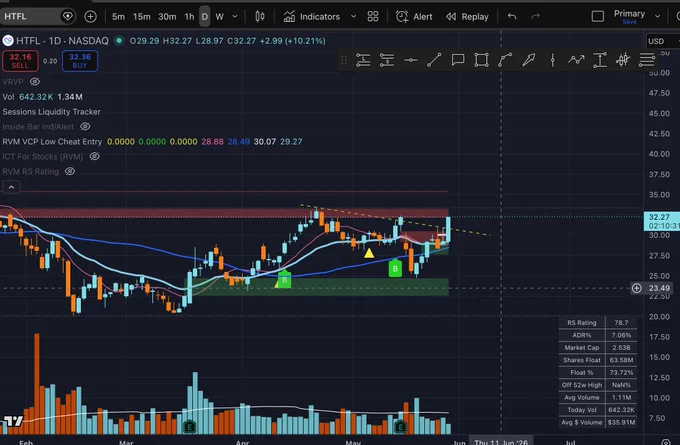Toggle ICT For Stocks [RVM] visibility eye

pyautogui.click(x=94, y=156)
